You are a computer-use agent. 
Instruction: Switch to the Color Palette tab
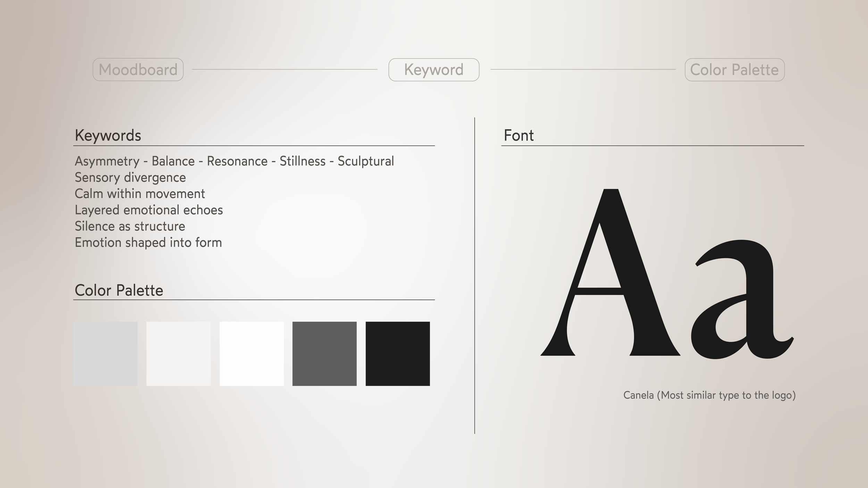[x=734, y=70]
